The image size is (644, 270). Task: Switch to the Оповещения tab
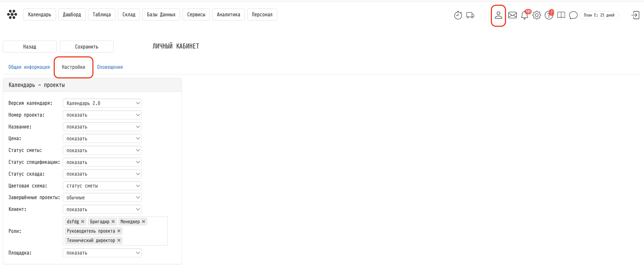point(110,67)
